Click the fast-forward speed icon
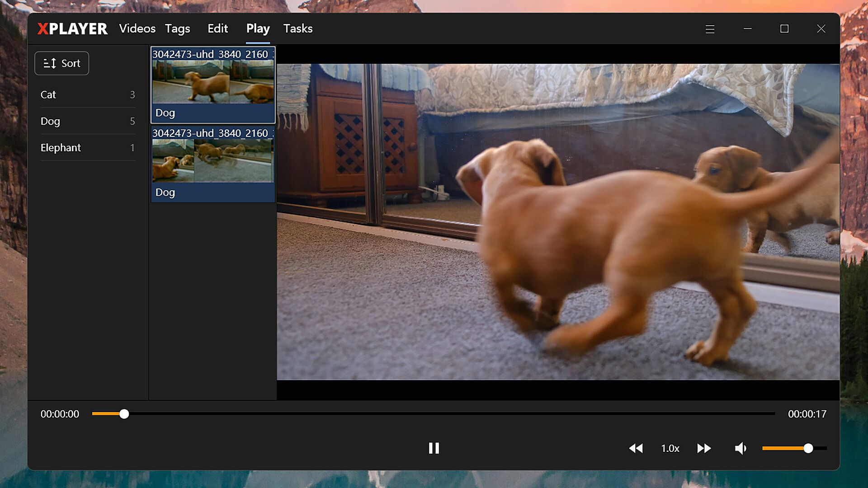 click(x=704, y=448)
